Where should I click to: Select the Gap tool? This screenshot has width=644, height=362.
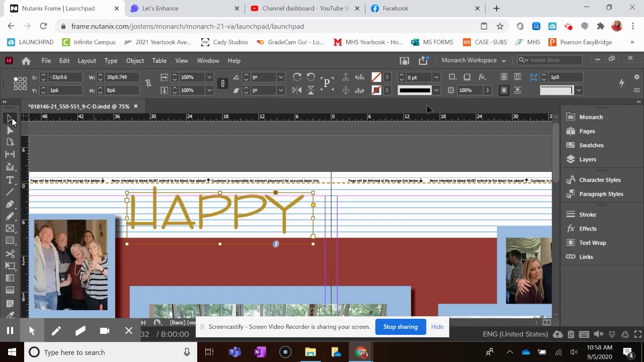(x=10, y=154)
